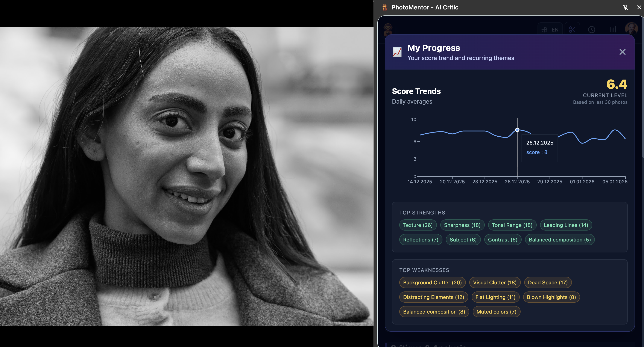Click the scissors crop icon
Image resolution: width=644 pixels, height=347 pixels.
572,30
